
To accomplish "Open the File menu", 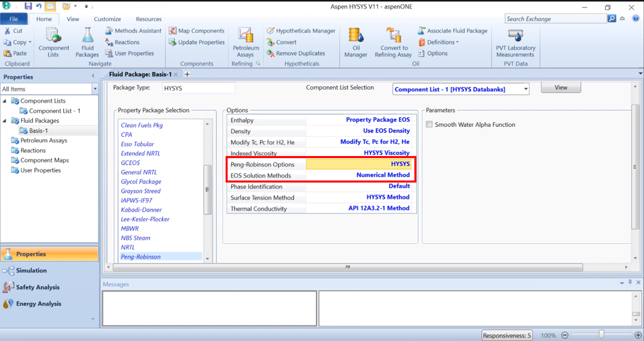I will (14, 19).
